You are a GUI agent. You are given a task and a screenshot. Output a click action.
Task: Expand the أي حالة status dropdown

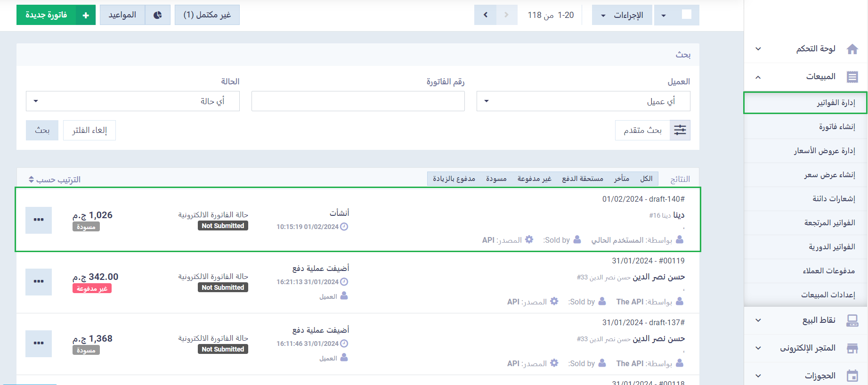point(133,101)
